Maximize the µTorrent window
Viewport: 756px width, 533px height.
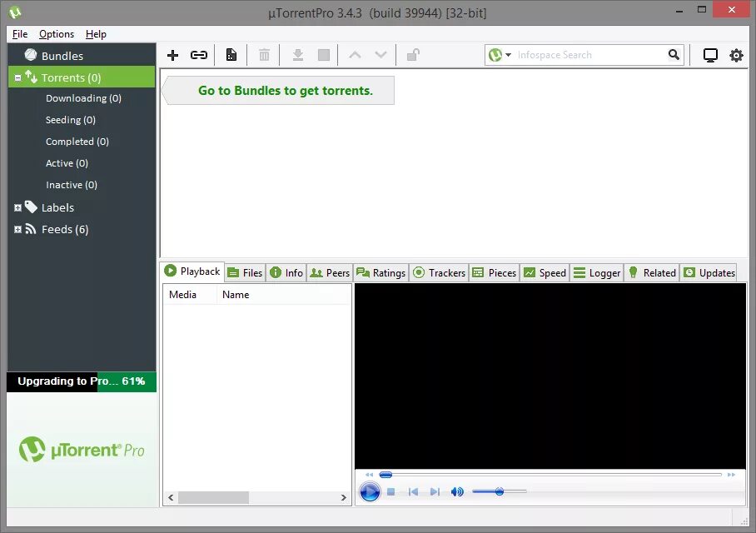702,10
